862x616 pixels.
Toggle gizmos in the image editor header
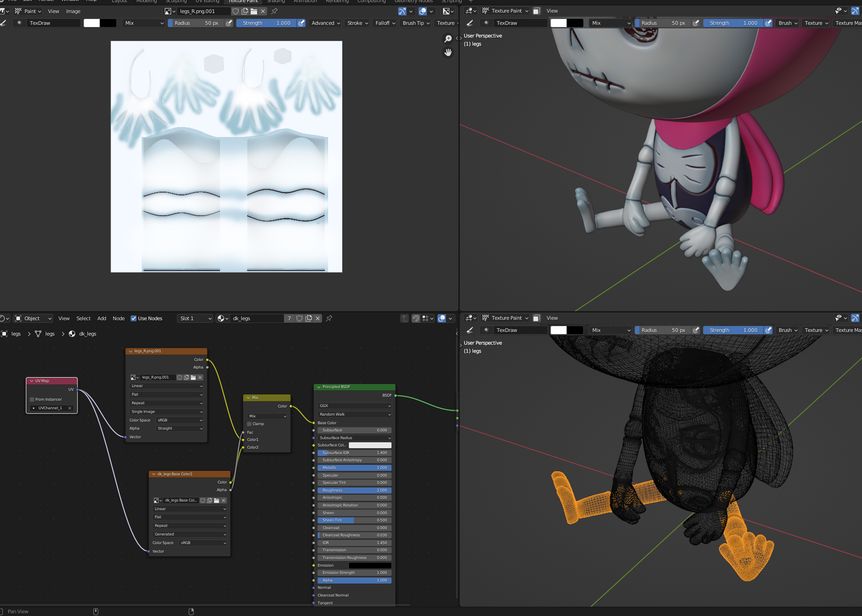[402, 11]
